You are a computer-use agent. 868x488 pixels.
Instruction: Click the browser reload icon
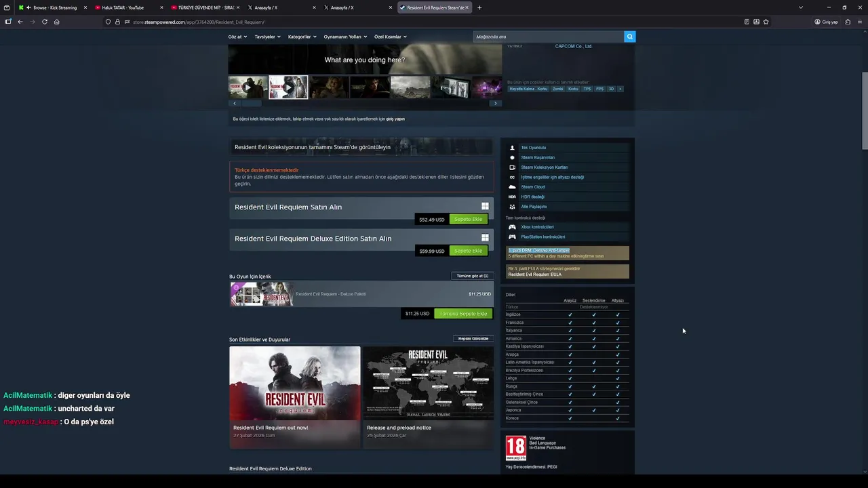[x=45, y=22]
